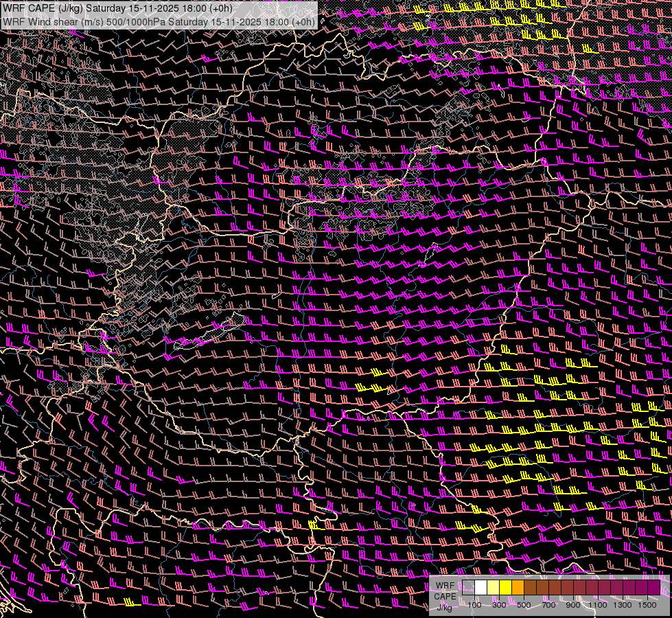
Task: Click the J/kg unit label in legend
Action: pyautogui.click(x=445, y=606)
